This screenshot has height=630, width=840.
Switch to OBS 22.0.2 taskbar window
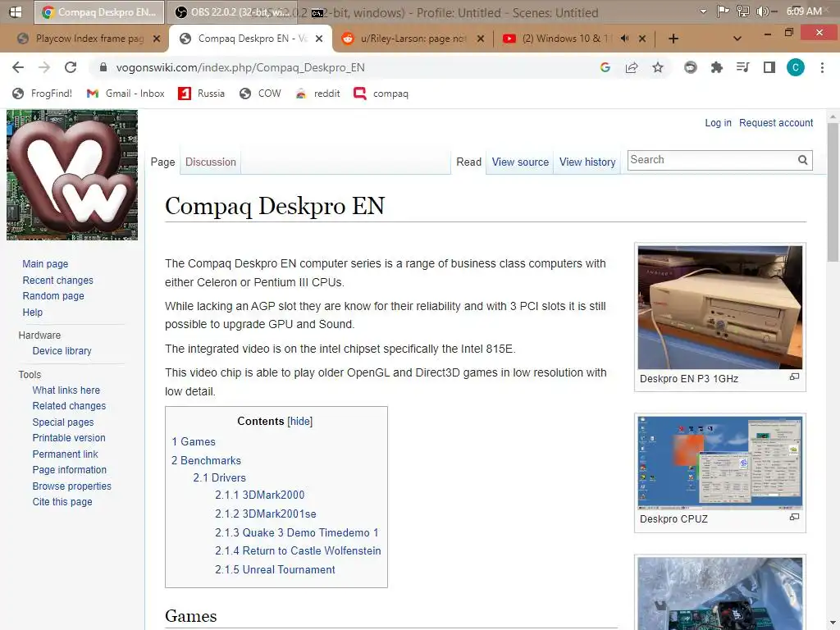(x=232, y=11)
